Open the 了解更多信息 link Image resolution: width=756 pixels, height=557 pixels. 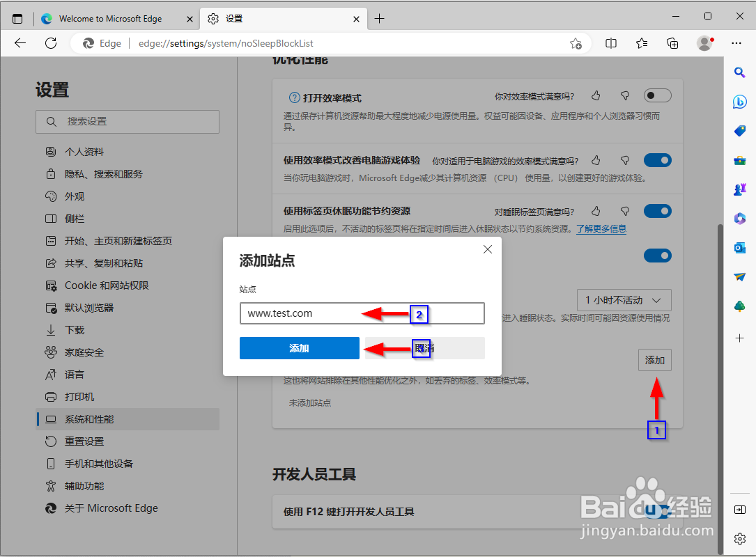(x=601, y=228)
